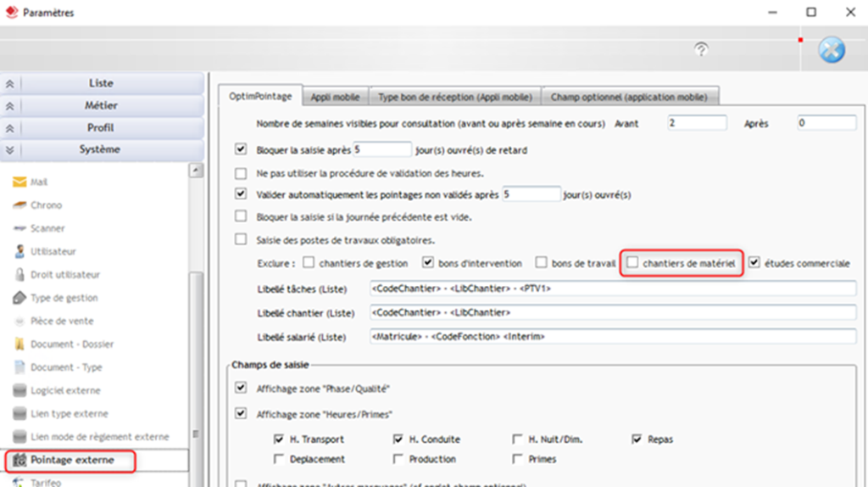
Task: Uncheck the bons d'intervention checkbox
Action: [x=428, y=263]
